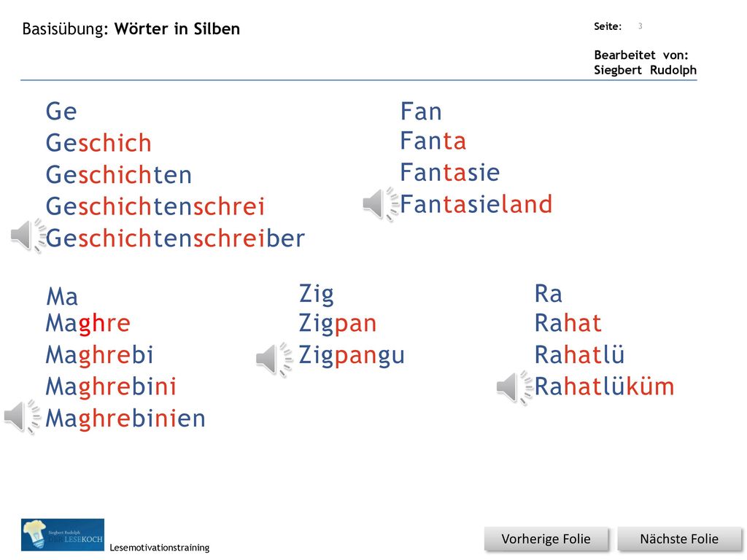Click the page number beside Seite
This screenshot has height=560, width=747.
click(640, 26)
